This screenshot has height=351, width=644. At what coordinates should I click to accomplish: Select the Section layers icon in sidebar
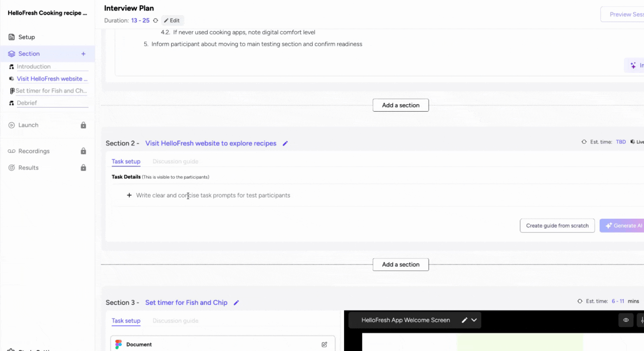[x=11, y=53]
